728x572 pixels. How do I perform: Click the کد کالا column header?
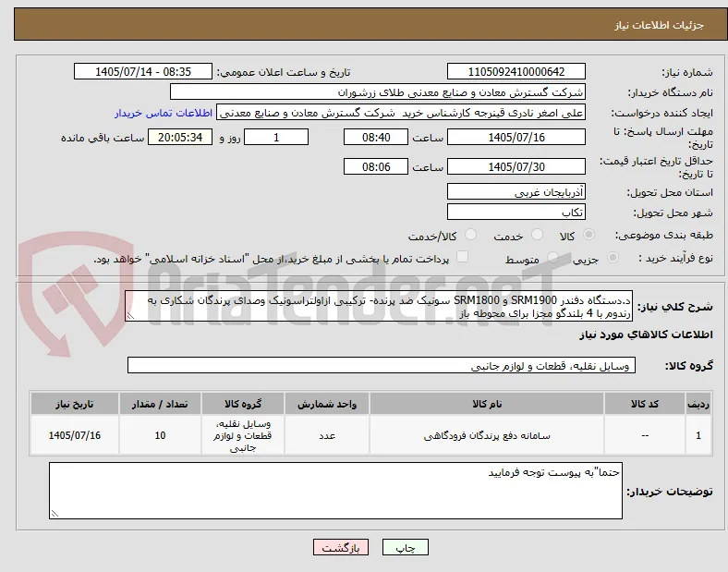point(645,404)
